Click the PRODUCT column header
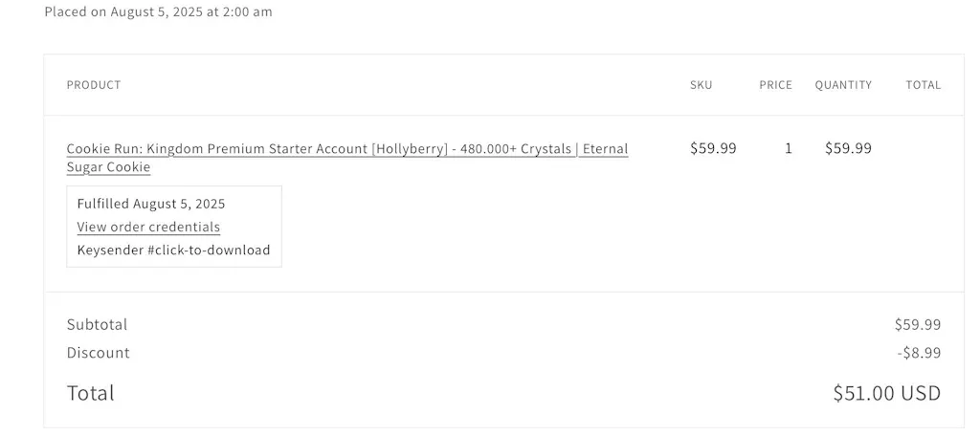This screenshot has width=980, height=436. point(94,85)
